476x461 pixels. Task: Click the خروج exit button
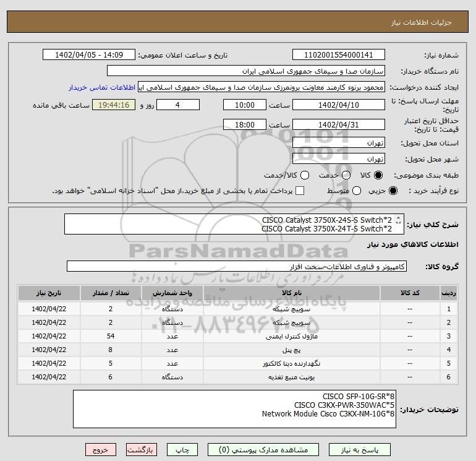[x=101, y=450]
